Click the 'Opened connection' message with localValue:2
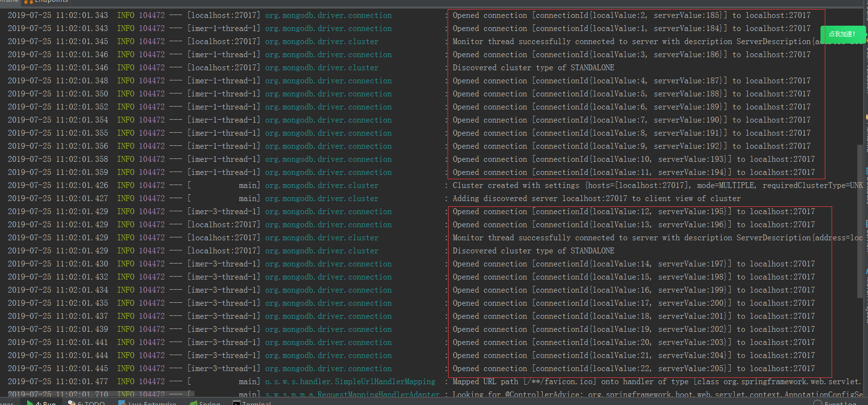 click(x=631, y=16)
